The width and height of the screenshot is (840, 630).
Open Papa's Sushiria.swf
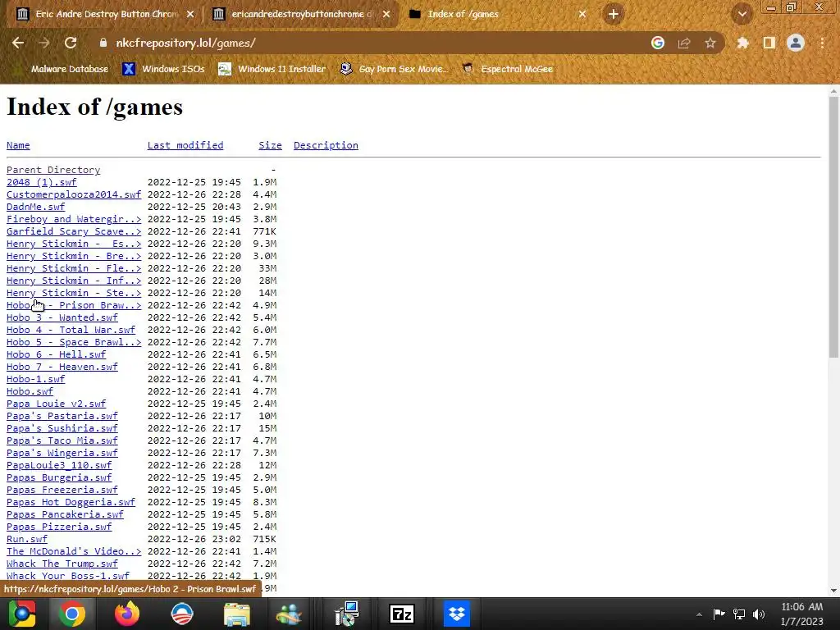click(x=62, y=428)
